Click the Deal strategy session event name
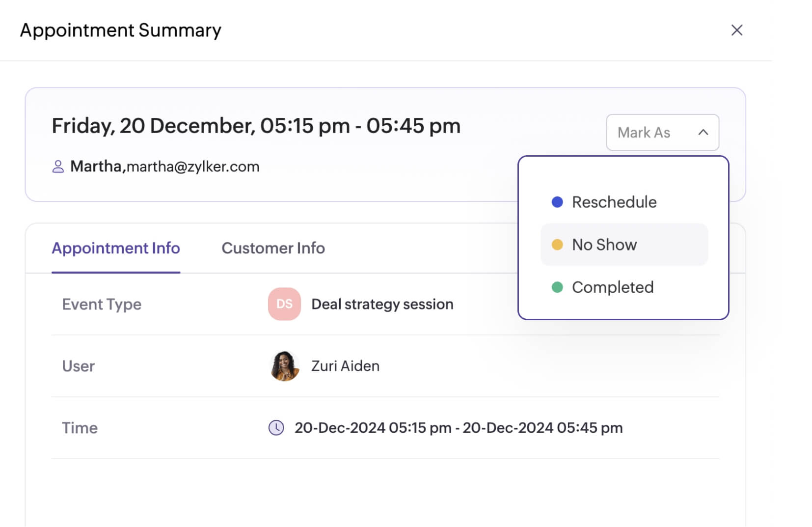Image resolution: width=812 pixels, height=527 pixels. pos(382,304)
